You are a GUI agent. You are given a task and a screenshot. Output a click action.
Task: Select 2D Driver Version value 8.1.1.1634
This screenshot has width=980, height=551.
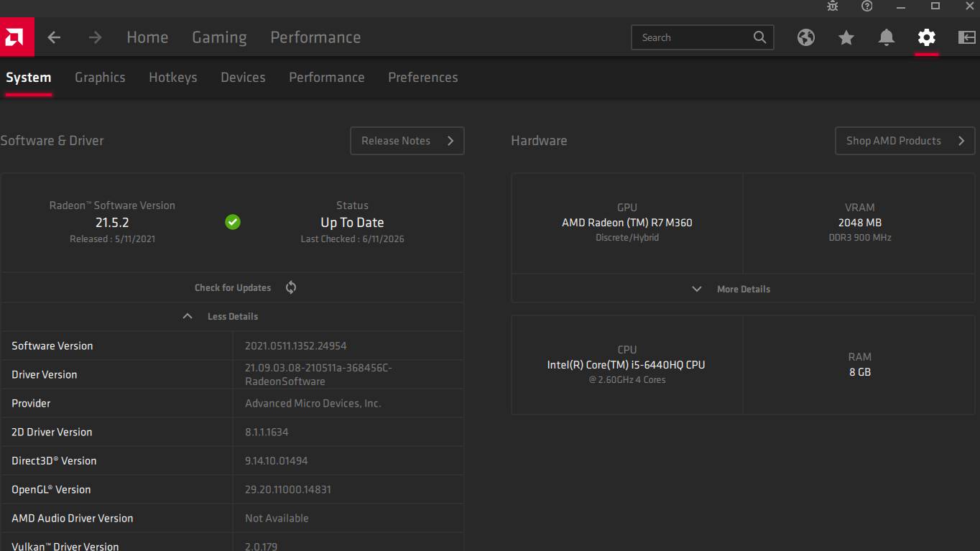pos(267,432)
